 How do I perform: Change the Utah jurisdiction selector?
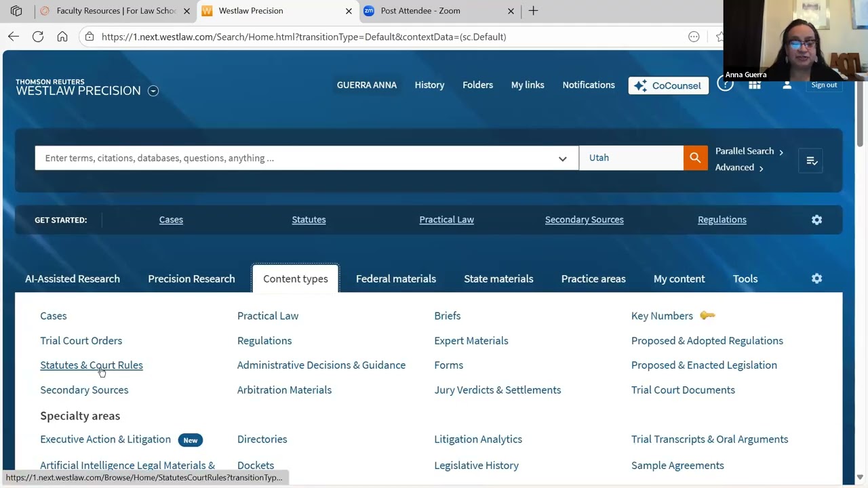(631, 158)
